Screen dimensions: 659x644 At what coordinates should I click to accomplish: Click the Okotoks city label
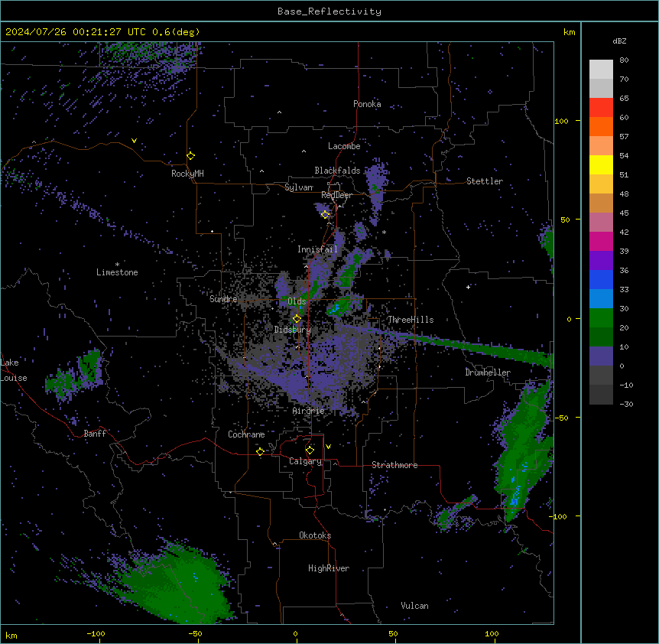coord(315,535)
